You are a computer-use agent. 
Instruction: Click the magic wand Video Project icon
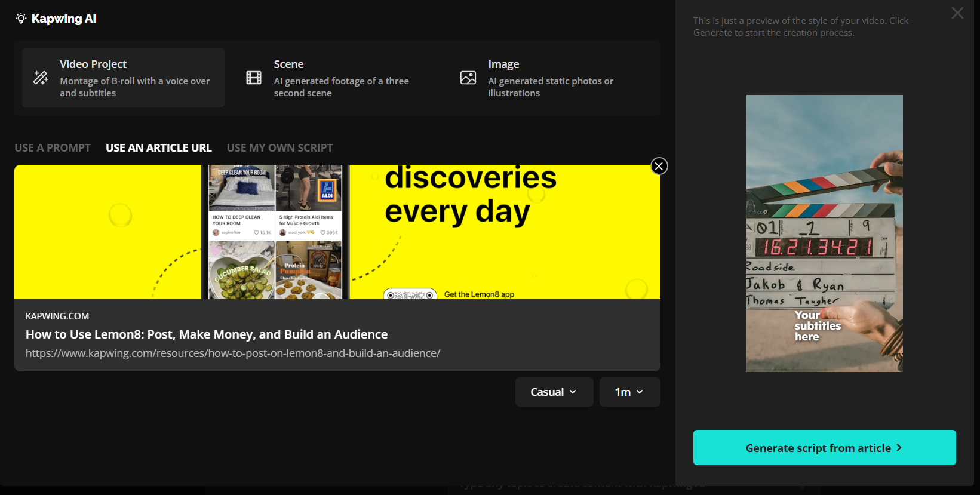click(41, 78)
